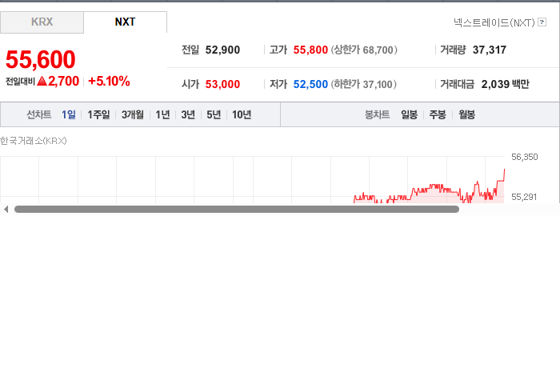
Task: Switch to 일봉 candle chart
Action: [x=410, y=114]
